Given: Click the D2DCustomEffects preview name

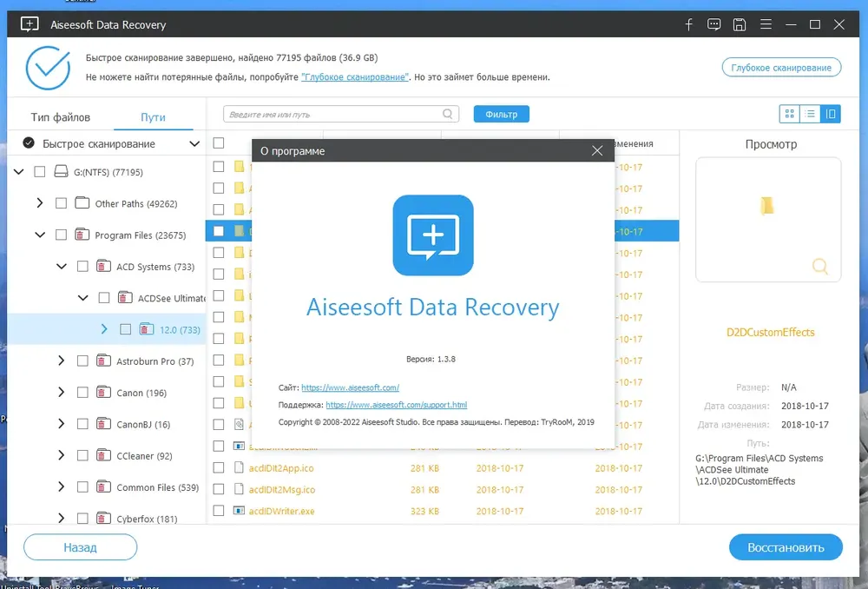Looking at the screenshot, I should (x=770, y=333).
